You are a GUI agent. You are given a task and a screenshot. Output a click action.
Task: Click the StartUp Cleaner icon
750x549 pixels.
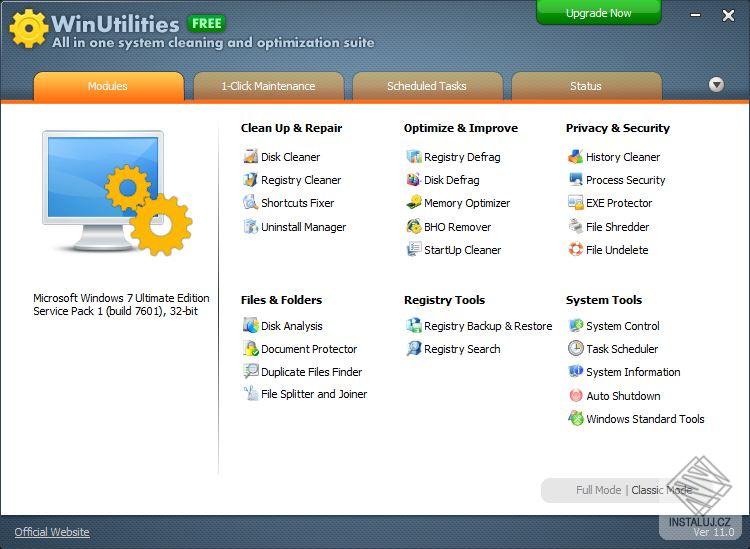[414, 250]
